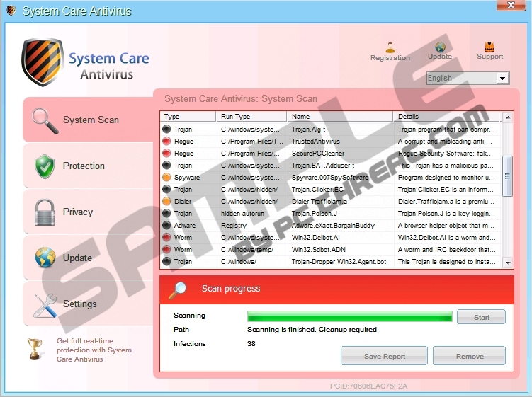
Task: Click red threat icon for TrustedAntivirus row
Action: [x=166, y=141]
